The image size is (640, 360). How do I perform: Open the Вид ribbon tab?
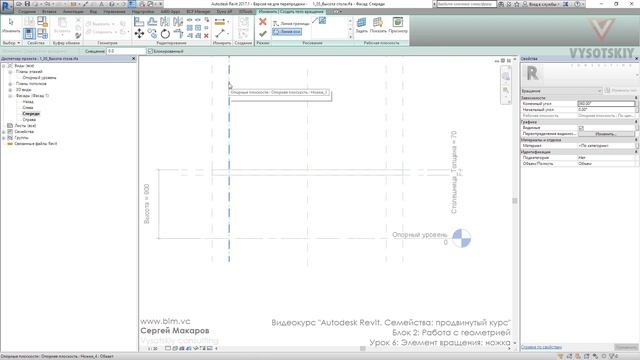(x=93, y=12)
